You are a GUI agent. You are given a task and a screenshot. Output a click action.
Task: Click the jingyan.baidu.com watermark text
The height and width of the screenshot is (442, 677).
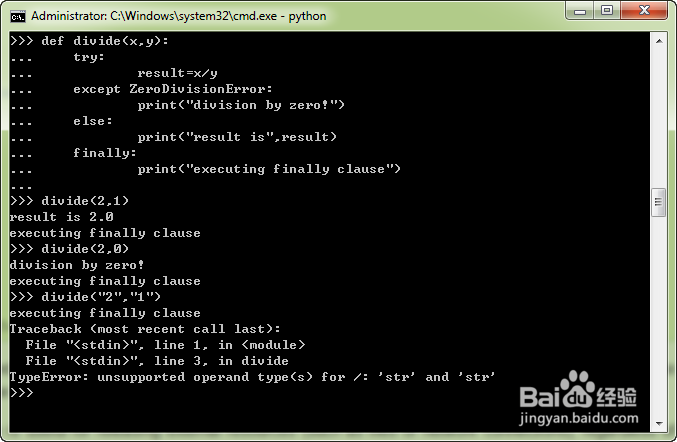pyautogui.click(x=579, y=418)
